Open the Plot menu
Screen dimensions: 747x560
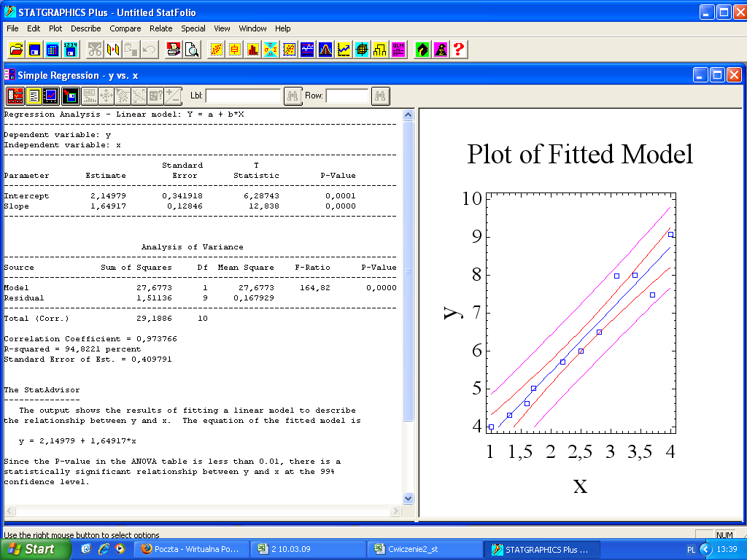click(55, 28)
